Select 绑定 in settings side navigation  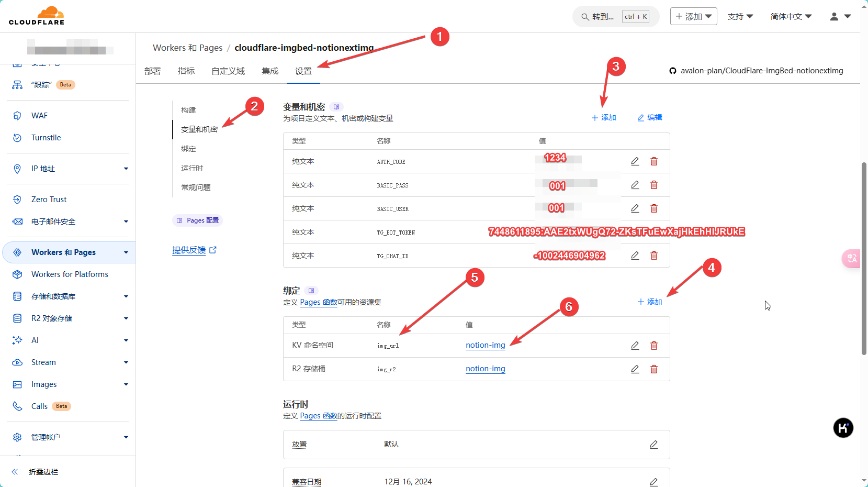188,149
